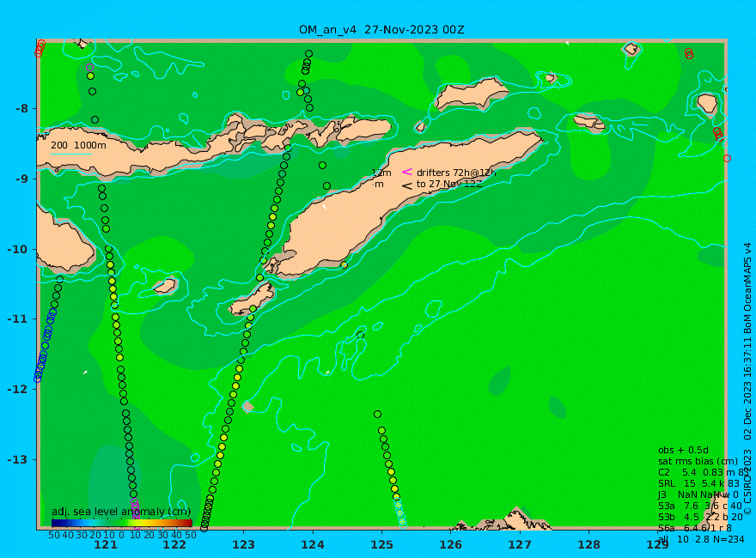Click the latitude axis label -13
Image resolution: width=756 pixels, height=558 pixels.
point(18,459)
